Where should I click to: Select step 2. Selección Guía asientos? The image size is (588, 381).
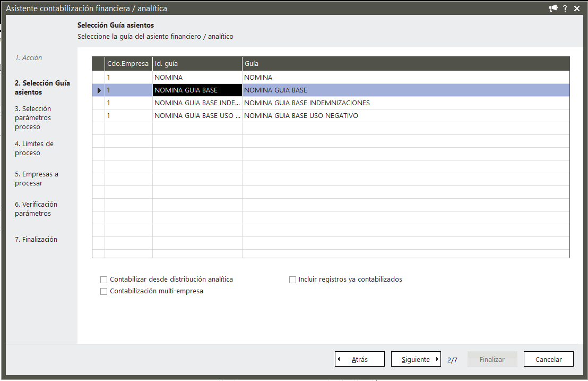coord(42,88)
